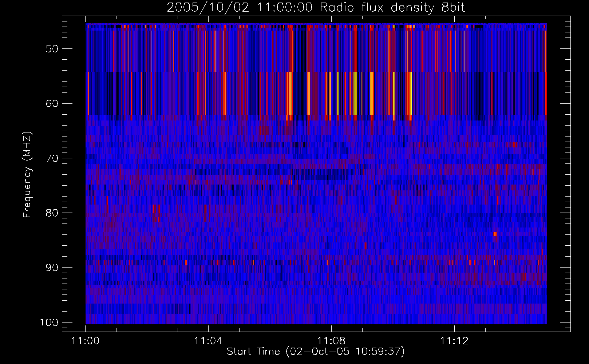589x364 pixels.
Task: Select the 80 frequency tick label
Action: 52,213
